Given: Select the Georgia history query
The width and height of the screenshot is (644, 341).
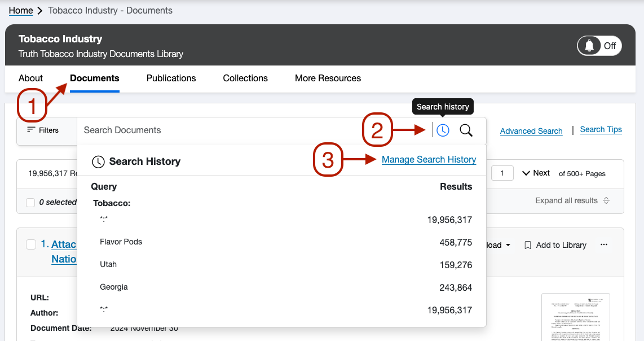Looking at the screenshot, I should 114,287.
